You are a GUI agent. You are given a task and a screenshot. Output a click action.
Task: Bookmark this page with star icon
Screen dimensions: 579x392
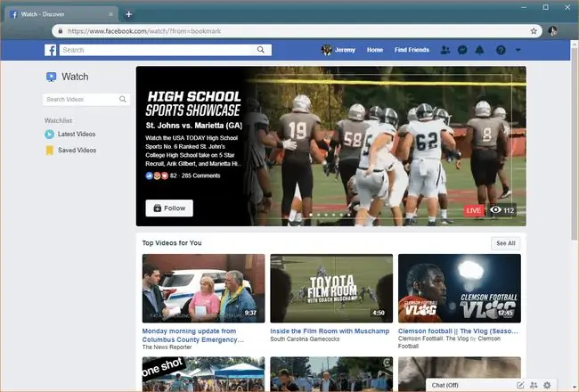(534, 31)
